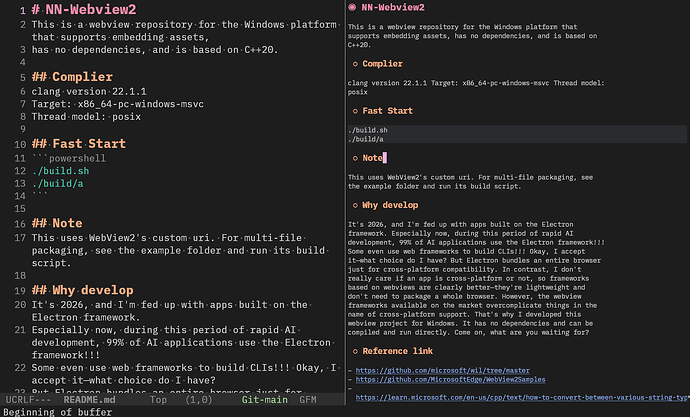Click the ./build.sh code block in preview

pos(517,134)
